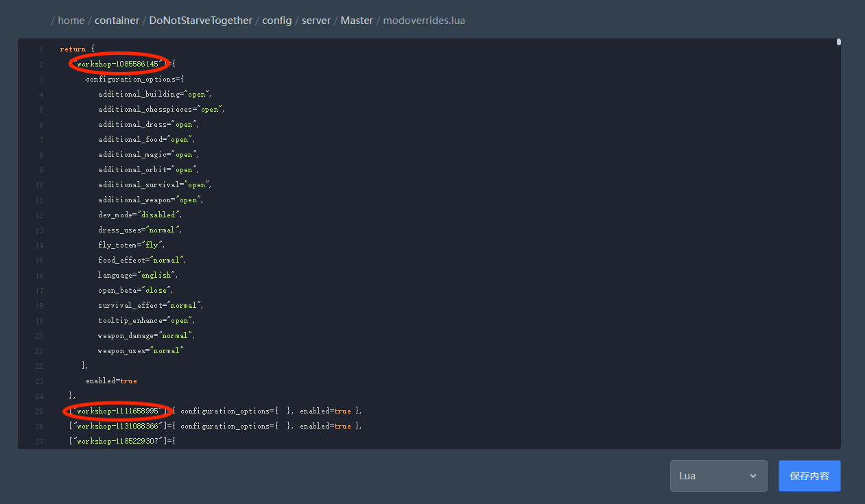Go to the container breadcrumb folder

pos(117,21)
